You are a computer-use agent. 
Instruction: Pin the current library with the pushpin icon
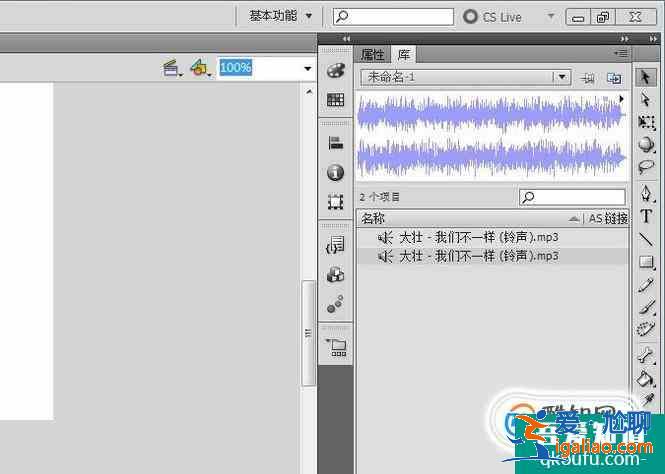tap(588, 78)
